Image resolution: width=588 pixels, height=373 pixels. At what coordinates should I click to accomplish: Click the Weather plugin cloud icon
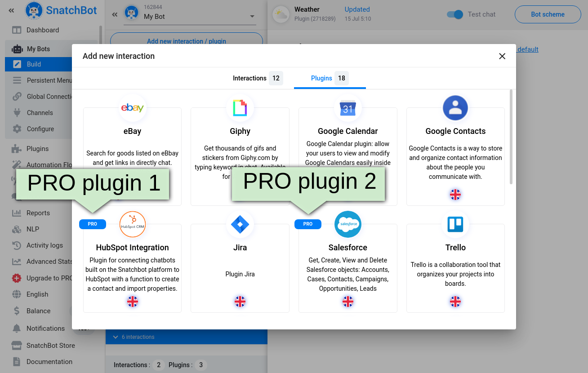coord(281,14)
